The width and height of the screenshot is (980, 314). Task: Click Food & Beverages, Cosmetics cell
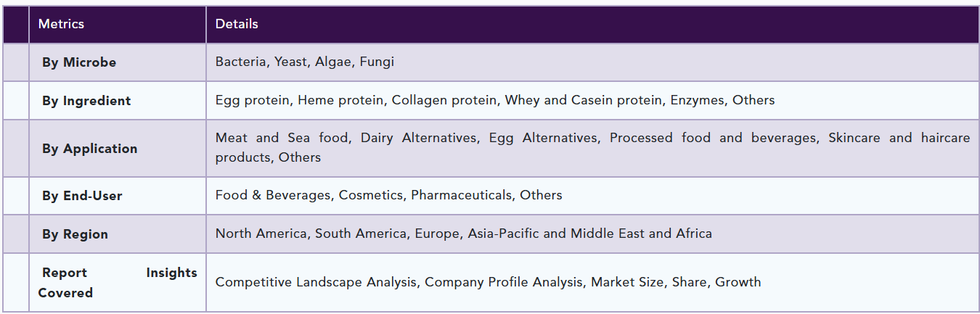click(x=592, y=196)
